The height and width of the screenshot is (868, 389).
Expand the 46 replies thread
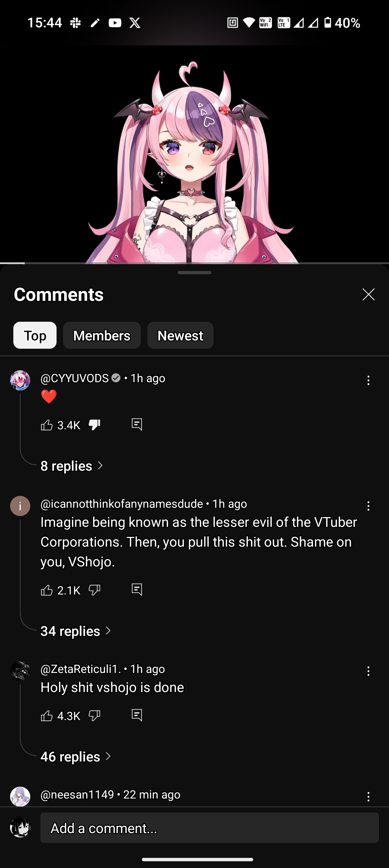point(76,757)
